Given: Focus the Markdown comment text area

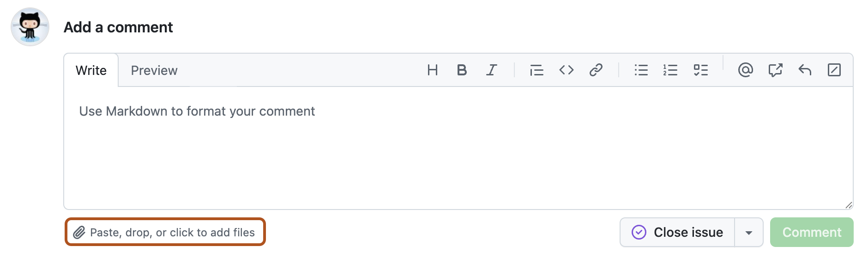Looking at the screenshot, I should [458, 148].
